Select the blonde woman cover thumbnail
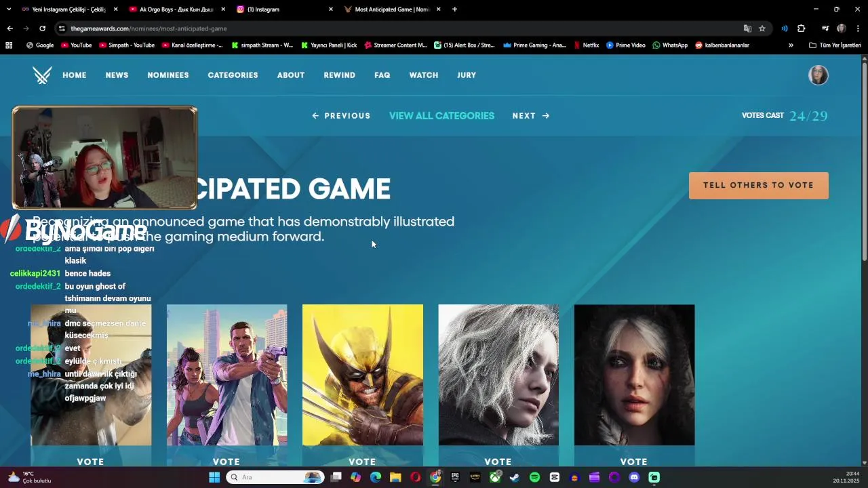 coord(498,375)
